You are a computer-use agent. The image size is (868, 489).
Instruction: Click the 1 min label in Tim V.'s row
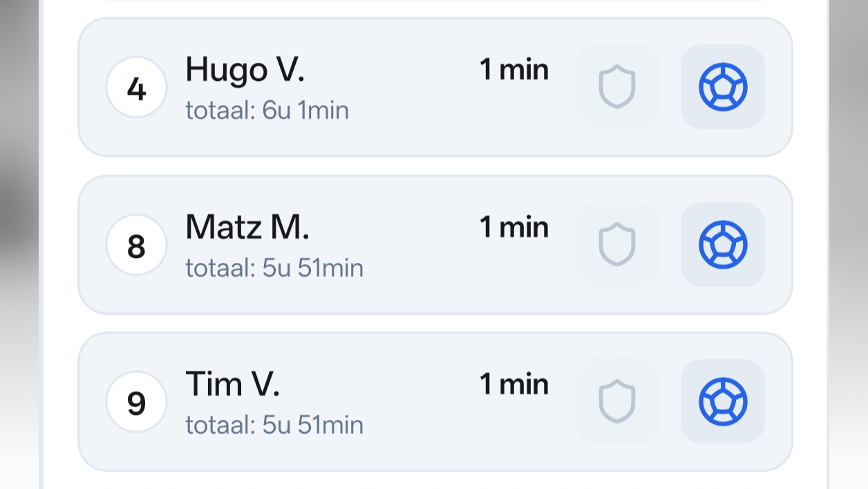point(514,384)
